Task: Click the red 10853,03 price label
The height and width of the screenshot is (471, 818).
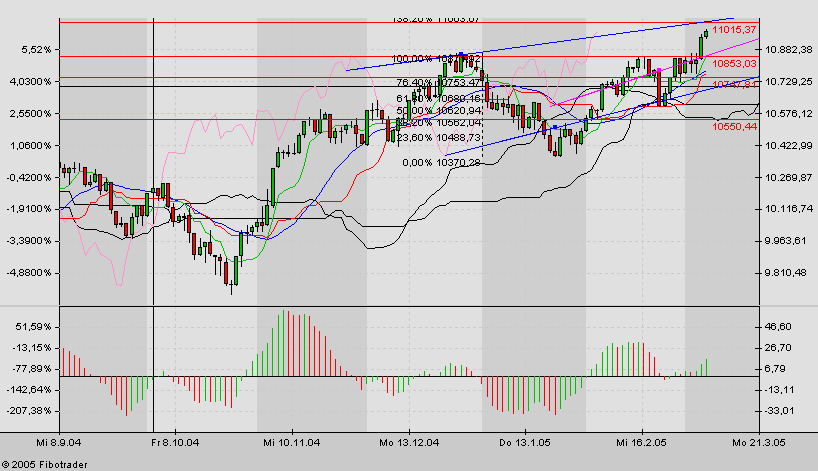Action: tap(735, 64)
